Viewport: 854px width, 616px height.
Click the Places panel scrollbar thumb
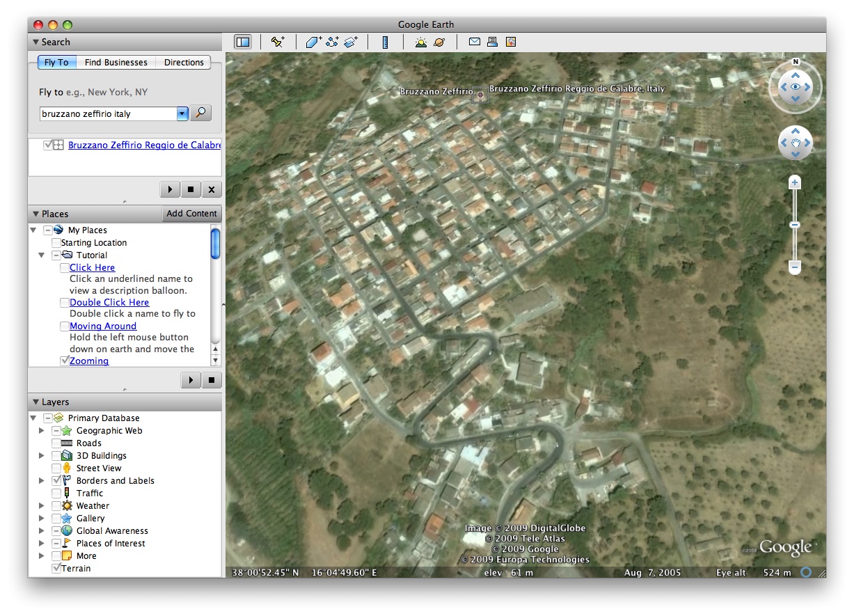tap(216, 244)
